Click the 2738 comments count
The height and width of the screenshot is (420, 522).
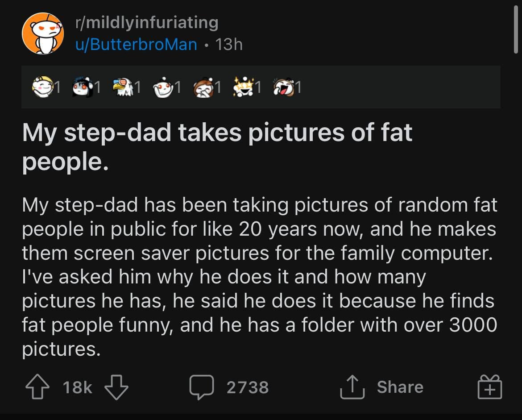point(248,387)
